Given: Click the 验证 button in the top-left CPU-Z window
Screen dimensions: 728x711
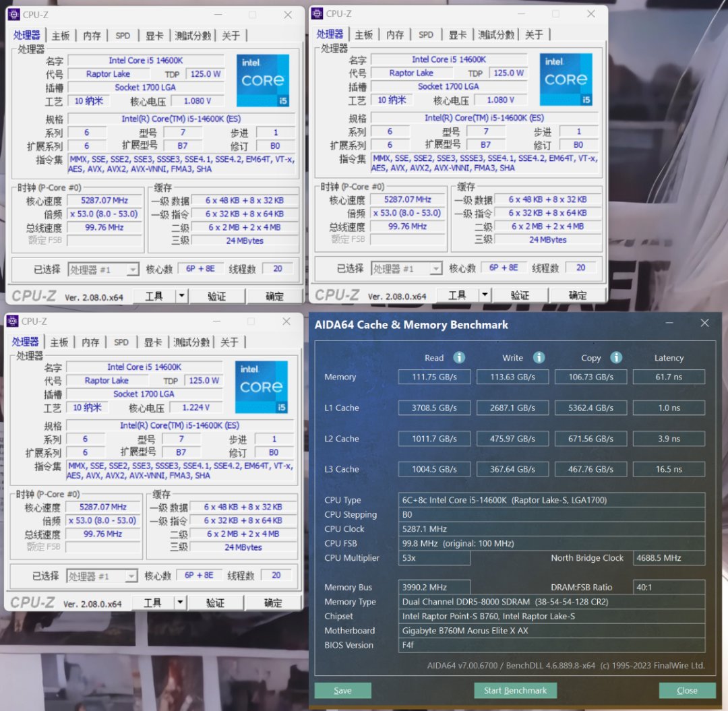Looking at the screenshot, I should pyautogui.click(x=216, y=296).
